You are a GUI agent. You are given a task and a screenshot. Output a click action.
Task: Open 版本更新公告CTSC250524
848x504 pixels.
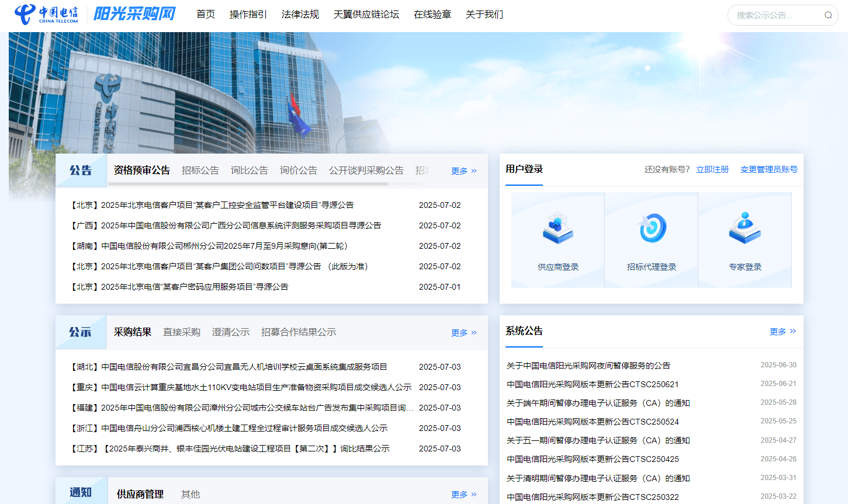(593, 422)
